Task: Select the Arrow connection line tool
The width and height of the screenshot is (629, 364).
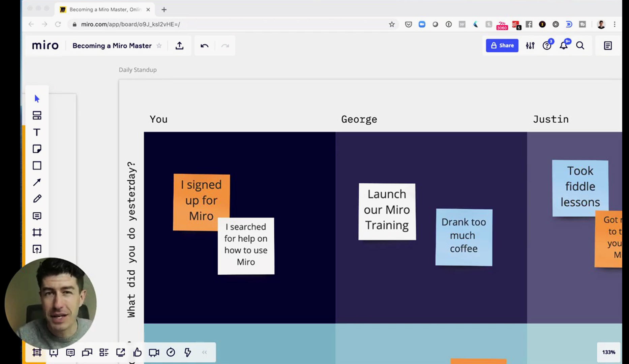Action: 37,182
